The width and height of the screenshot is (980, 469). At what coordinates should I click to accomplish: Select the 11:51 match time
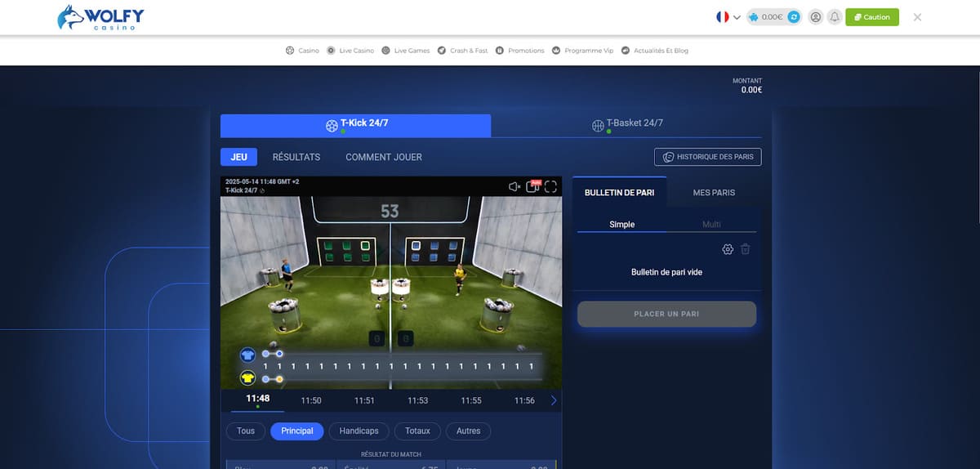pyautogui.click(x=364, y=400)
